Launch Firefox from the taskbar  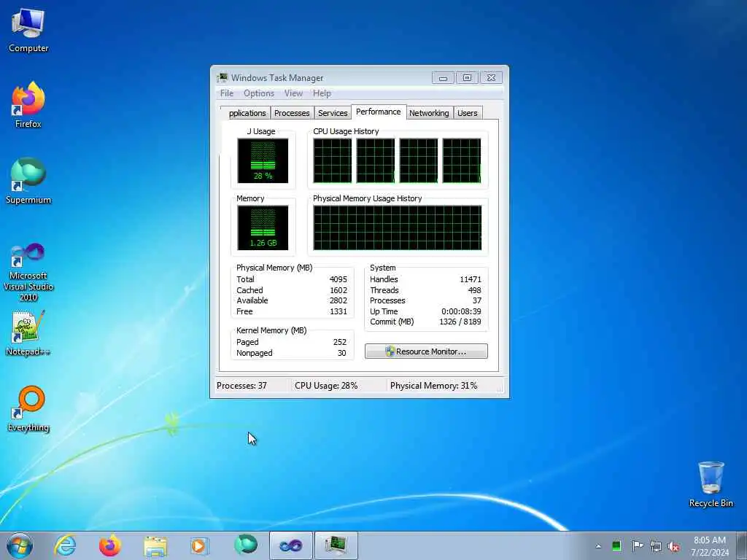click(110, 545)
